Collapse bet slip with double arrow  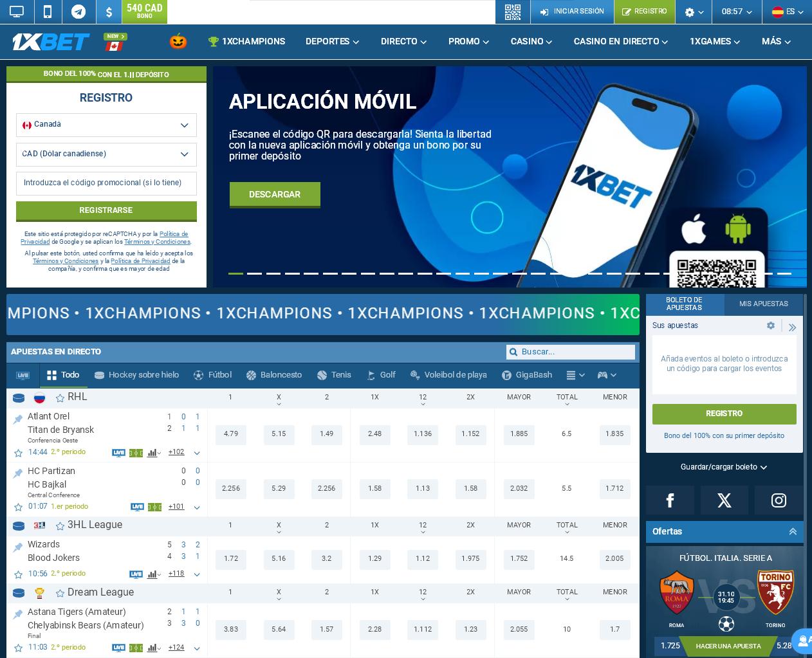[x=792, y=327]
